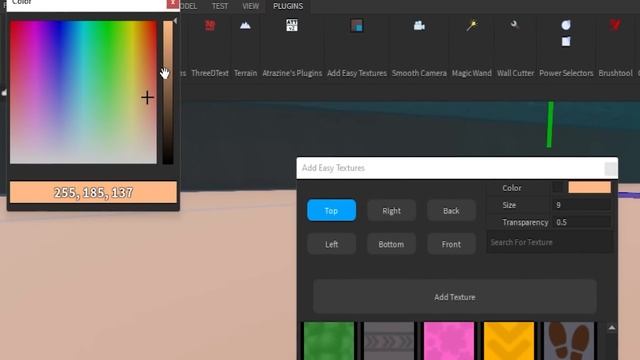Choose the gray chevron texture thumbnail
The image size is (640, 360).
pyautogui.click(x=389, y=341)
